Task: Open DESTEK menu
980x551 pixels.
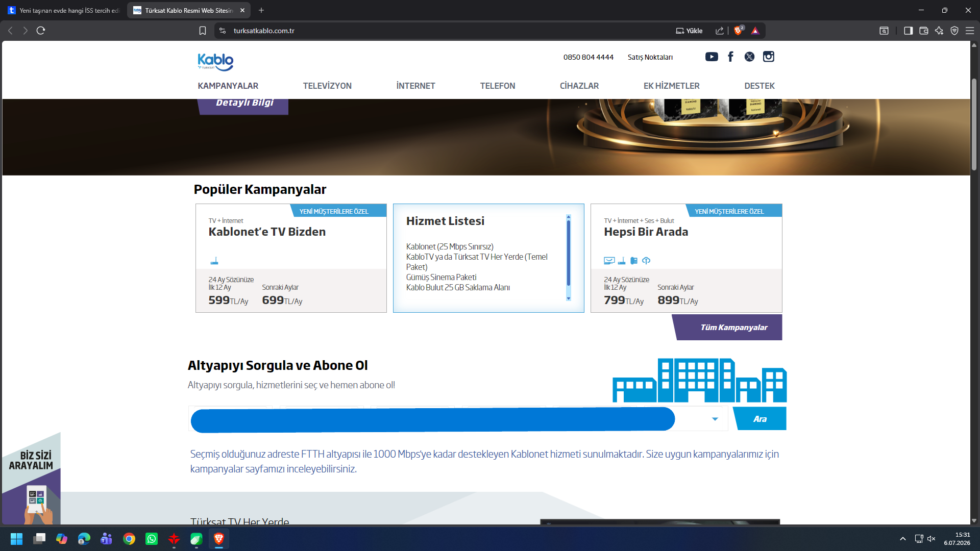Action: point(759,86)
